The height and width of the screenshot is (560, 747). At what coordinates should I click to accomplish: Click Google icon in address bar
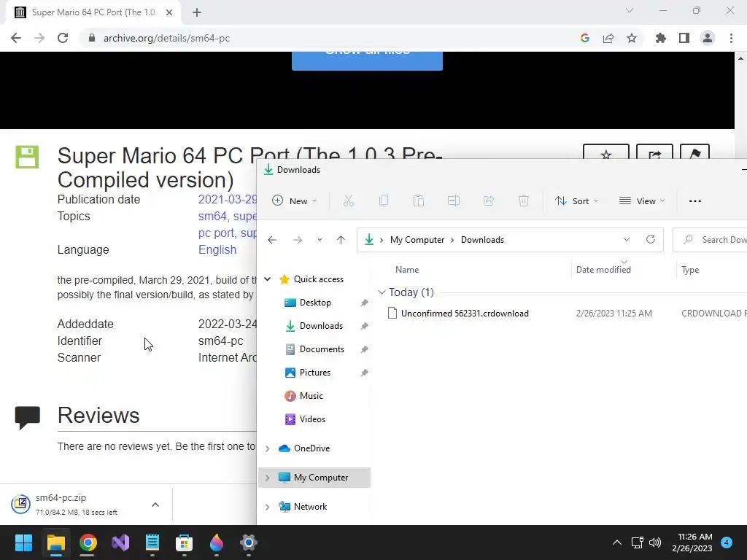(x=585, y=38)
